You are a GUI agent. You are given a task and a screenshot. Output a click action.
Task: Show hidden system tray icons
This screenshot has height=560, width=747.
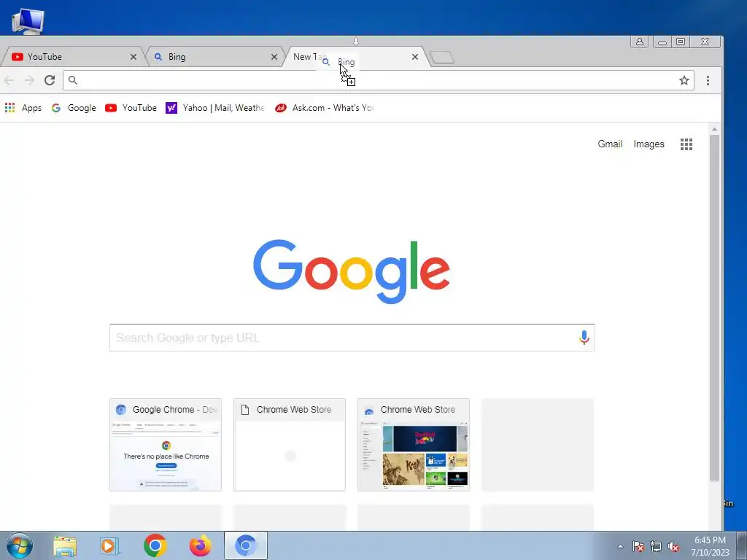(x=620, y=546)
